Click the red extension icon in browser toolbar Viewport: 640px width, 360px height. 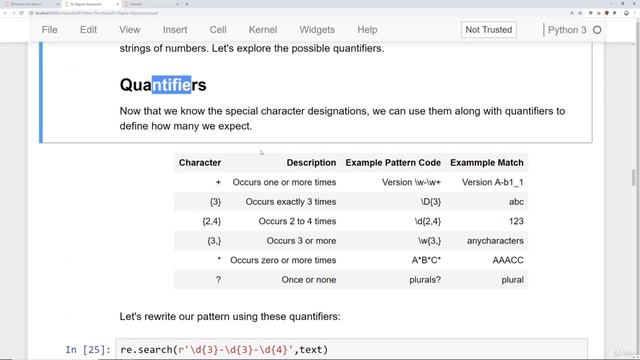pos(607,13)
